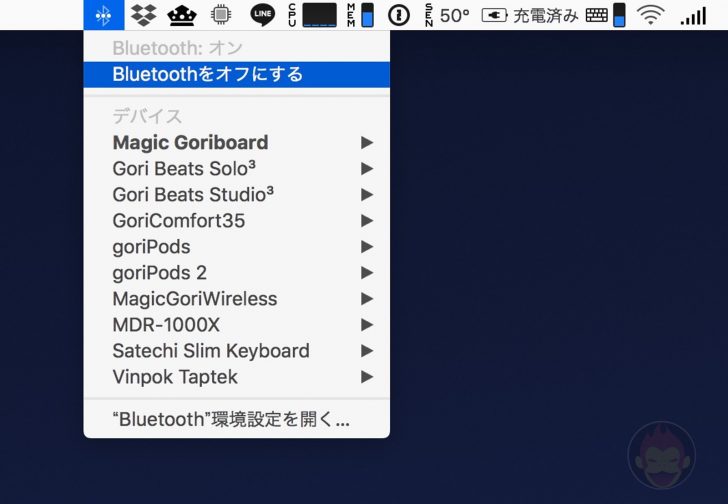
Task: Expand Satechi Slim Keyboard submenu arrow
Action: point(367,350)
